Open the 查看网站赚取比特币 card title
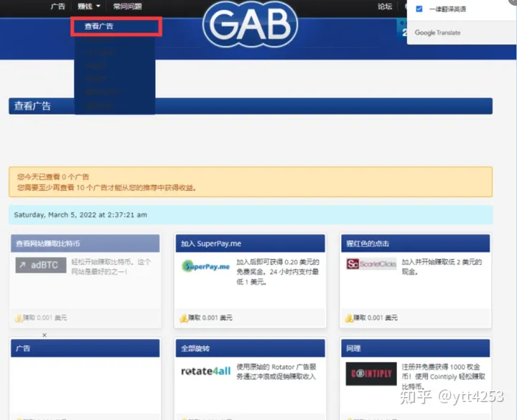Image resolution: width=517 pixels, height=420 pixels. [48, 243]
